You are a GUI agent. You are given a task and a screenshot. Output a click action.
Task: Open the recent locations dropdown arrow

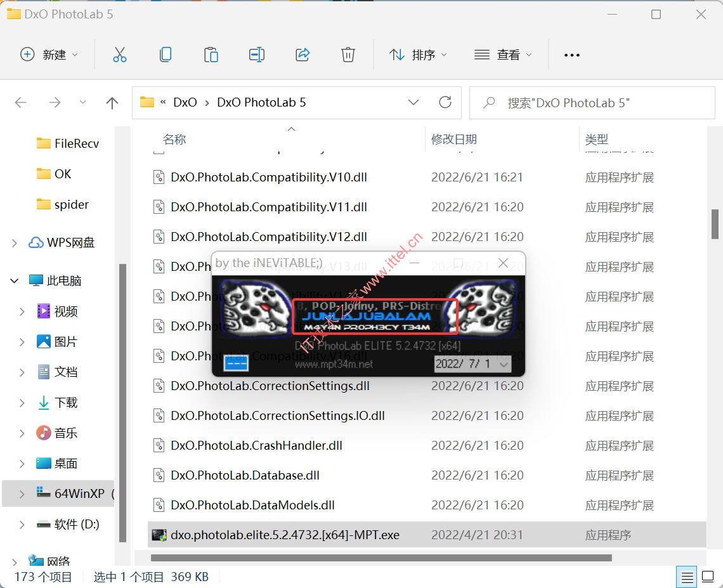(x=82, y=102)
